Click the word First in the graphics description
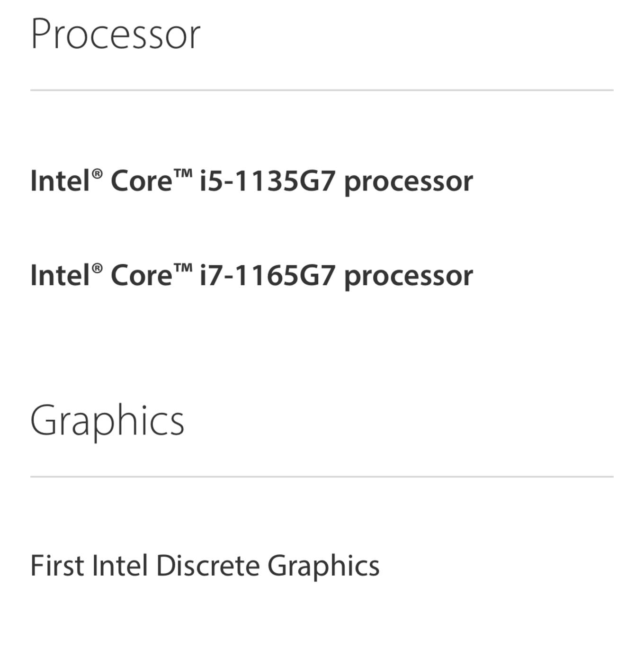Image resolution: width=644 pixels, height=650 pixels. (x=57, y=566)
